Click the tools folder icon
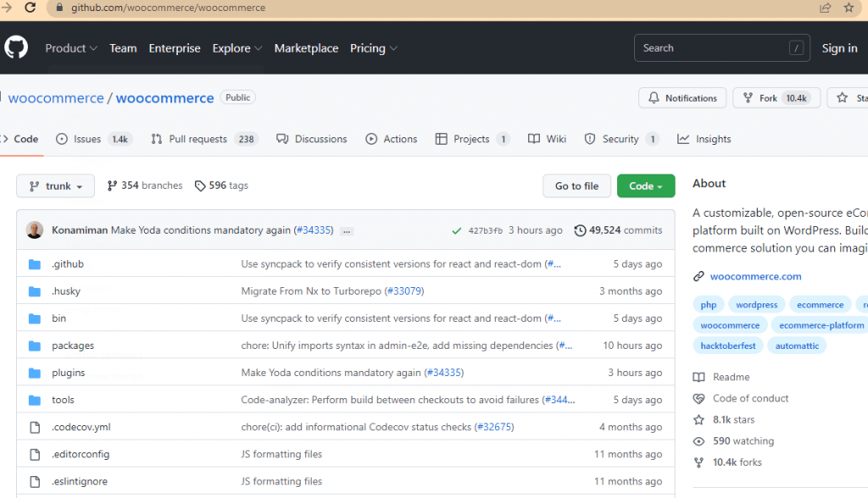868x498 pixels. coord(35,400)
